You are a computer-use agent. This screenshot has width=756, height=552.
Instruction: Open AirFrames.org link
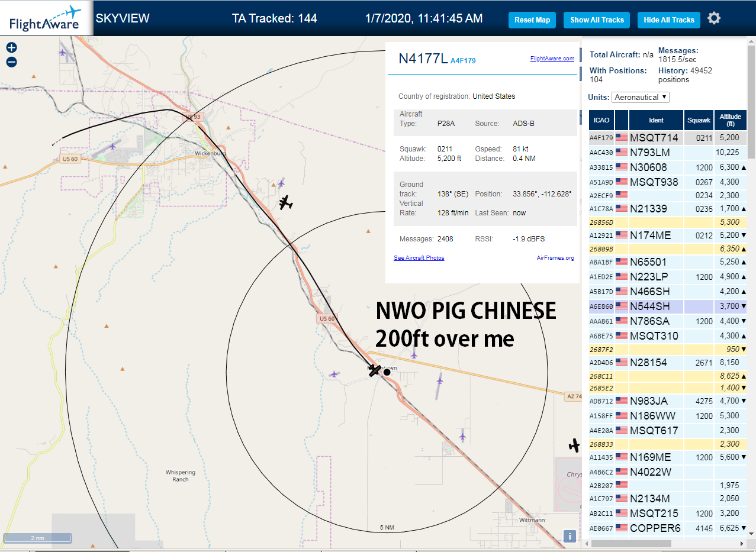point(555,258)
